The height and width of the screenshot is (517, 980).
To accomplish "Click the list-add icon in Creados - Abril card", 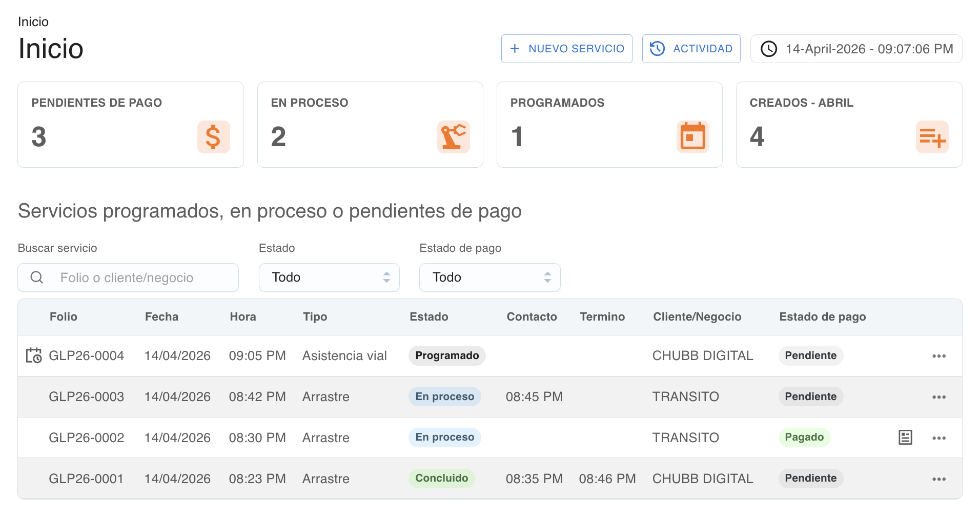I will coord(932,137).
